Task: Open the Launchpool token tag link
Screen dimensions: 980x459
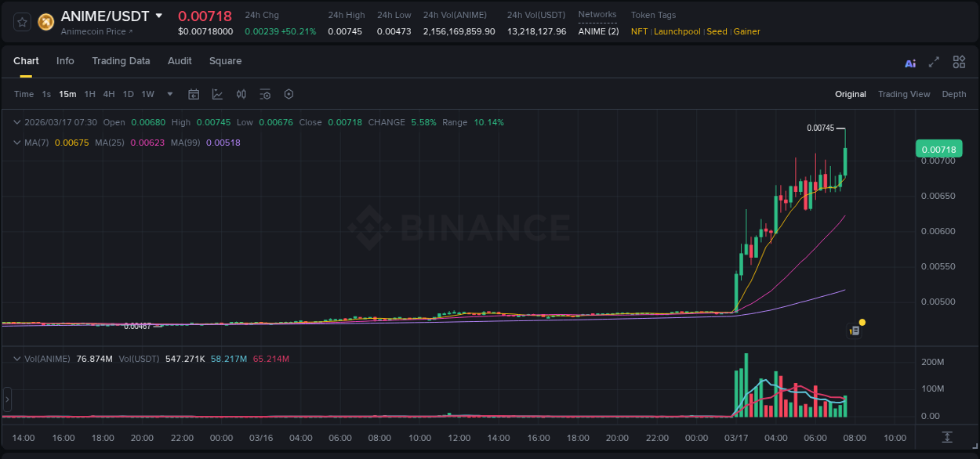Action: (x=677, y=31)
